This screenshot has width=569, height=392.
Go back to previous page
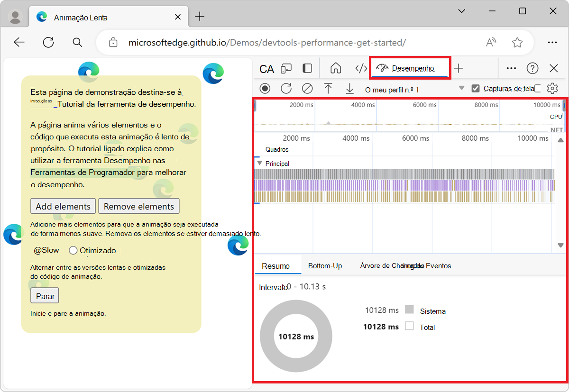pyautogui.click(x=19, y=42)
